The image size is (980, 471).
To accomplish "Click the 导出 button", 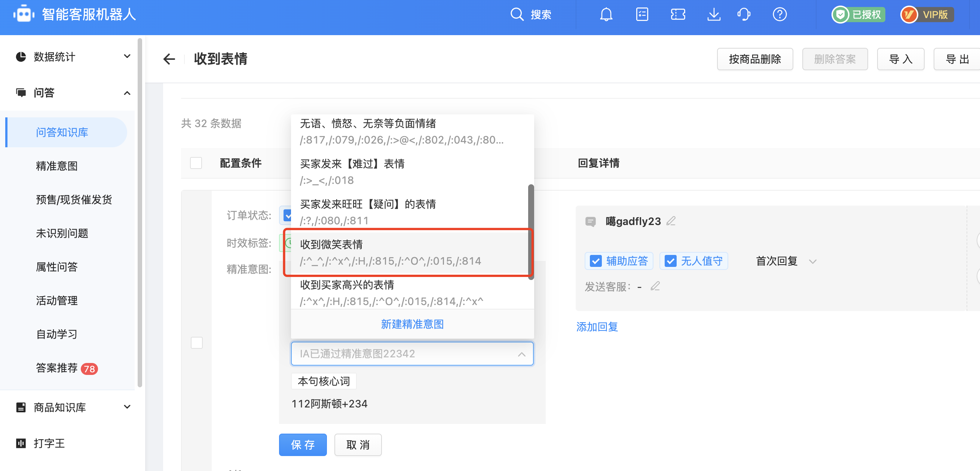I will tap(957, 59).
